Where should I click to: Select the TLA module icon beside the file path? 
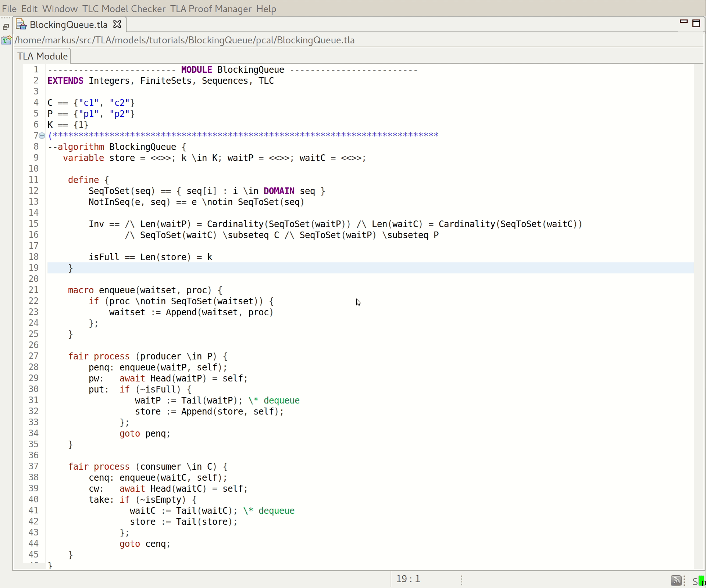(x=6, y=40)
